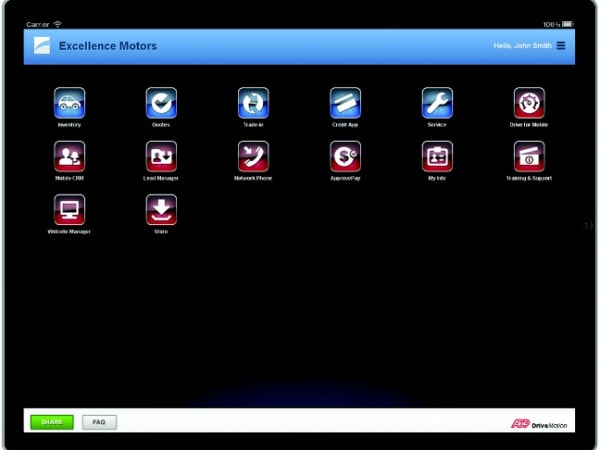
Task: Open the hamburger menu beside John Smith
Action: [x=561, y=45]
